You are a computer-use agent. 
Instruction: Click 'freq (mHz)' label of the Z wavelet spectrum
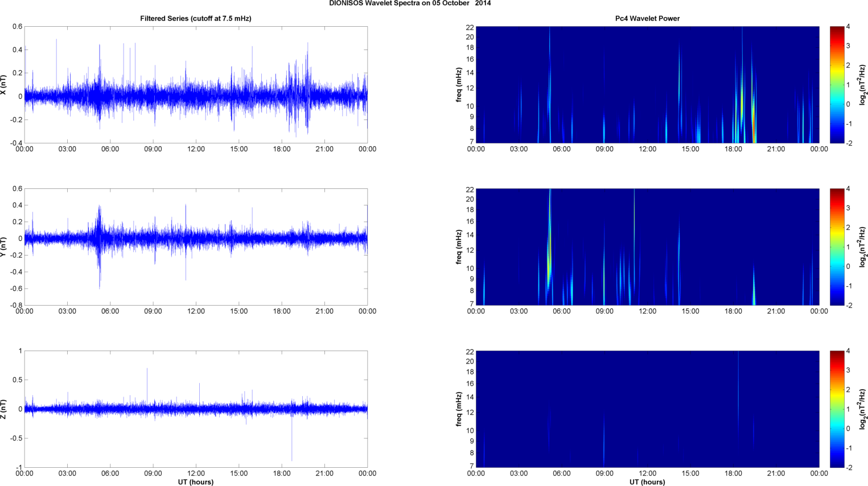(459, 409)
